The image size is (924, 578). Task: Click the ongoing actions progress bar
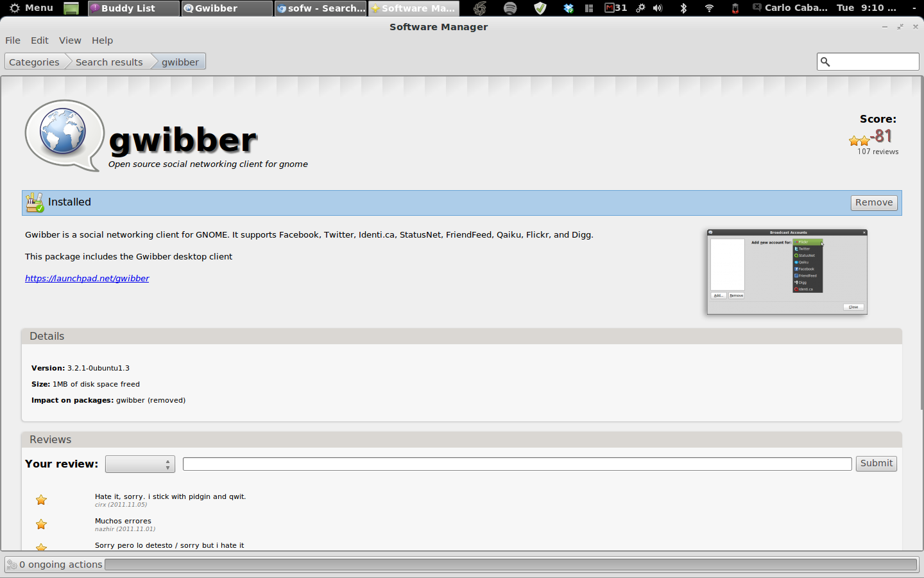point(511,565)
